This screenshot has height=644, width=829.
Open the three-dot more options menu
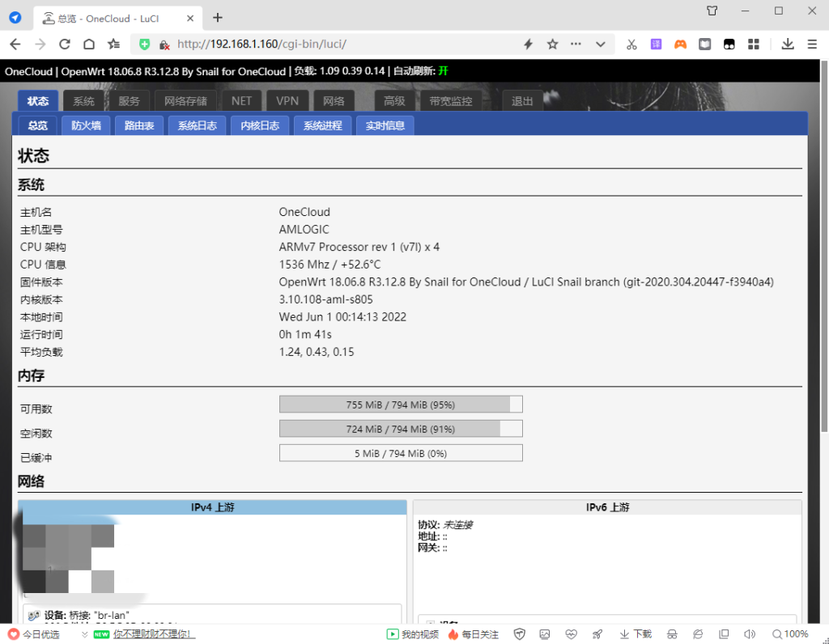(576, 44)
